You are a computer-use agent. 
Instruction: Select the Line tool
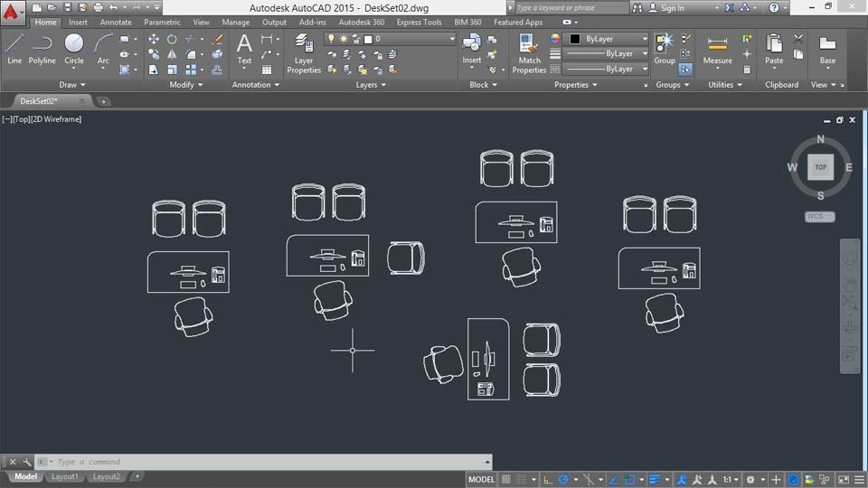(14, 49)
